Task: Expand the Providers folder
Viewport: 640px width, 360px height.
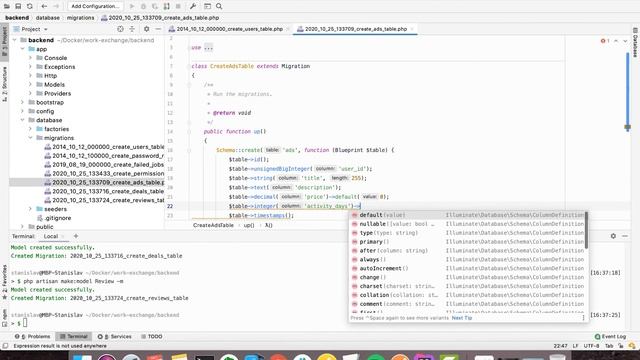Action: [x=31, y=93]
